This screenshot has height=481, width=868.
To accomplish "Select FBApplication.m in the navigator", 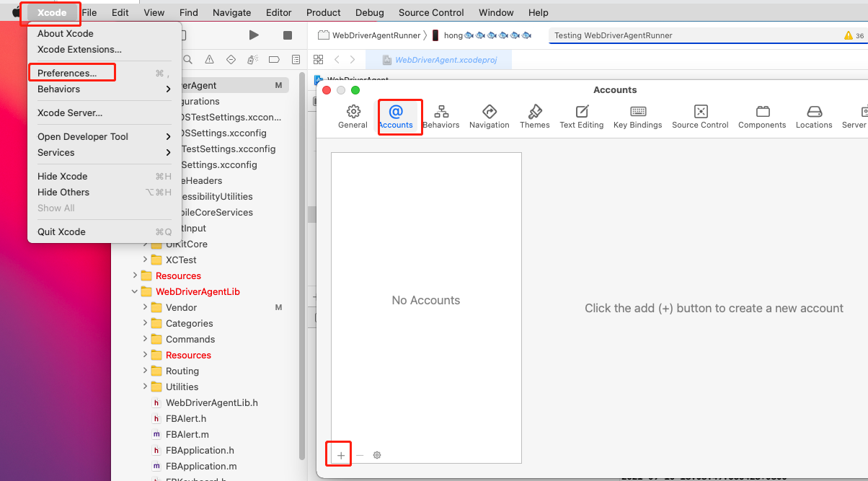I will coord(201,466).
